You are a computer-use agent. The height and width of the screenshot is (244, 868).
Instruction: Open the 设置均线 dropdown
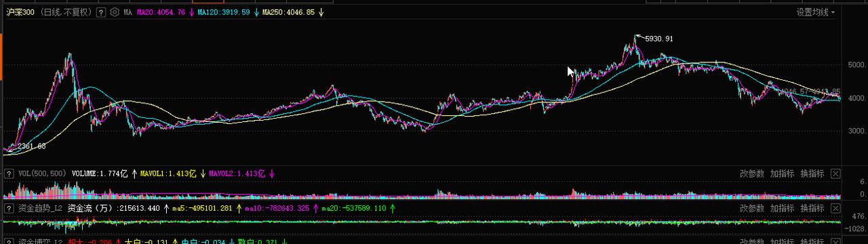pos(816,12)
